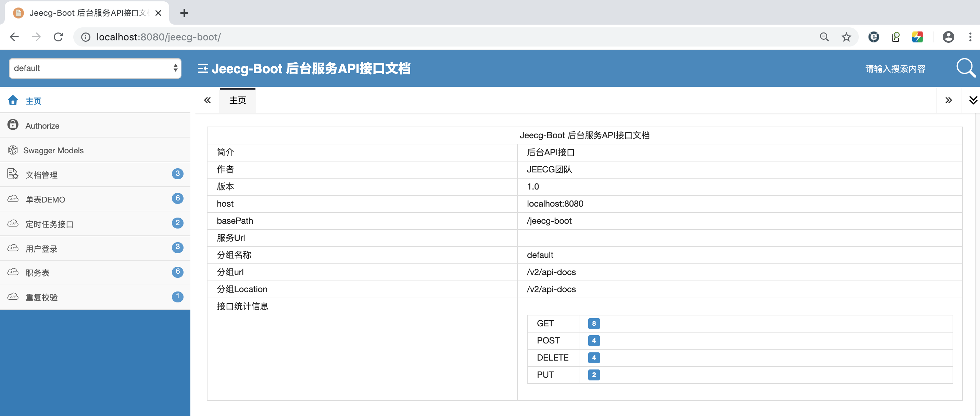This screenshot has width=980, height=416.
Task: Click the search content input field
Action: (x=895, y=69)
